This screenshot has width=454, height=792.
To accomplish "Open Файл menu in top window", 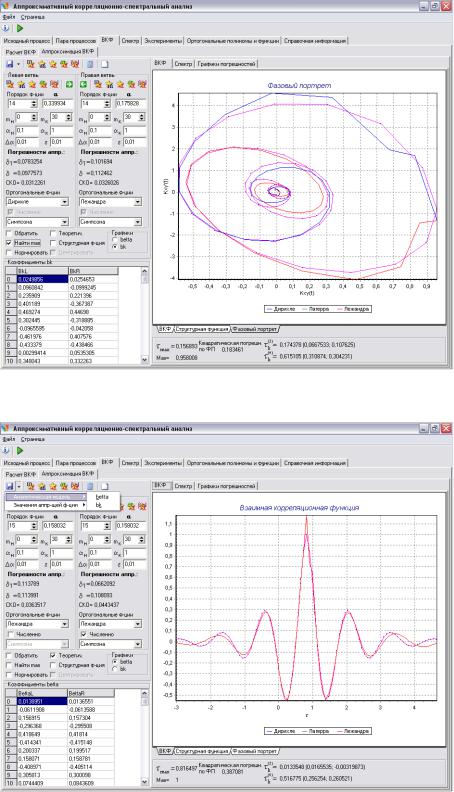I will (x=9, y=17).
